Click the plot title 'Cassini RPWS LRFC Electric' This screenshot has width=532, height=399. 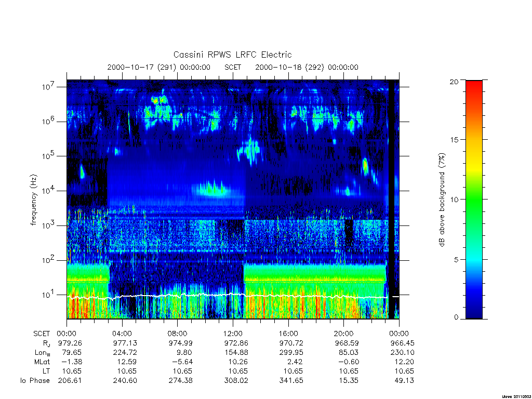(x=232, y=55)
